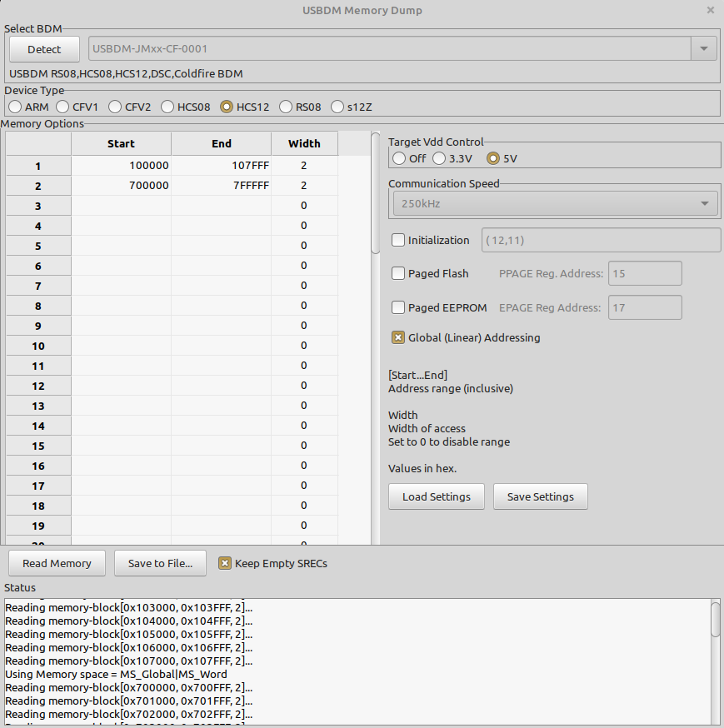Viewport: 724px width, 728px height.
Task: Click Load Settings
Action: click(x=436, y=496)
